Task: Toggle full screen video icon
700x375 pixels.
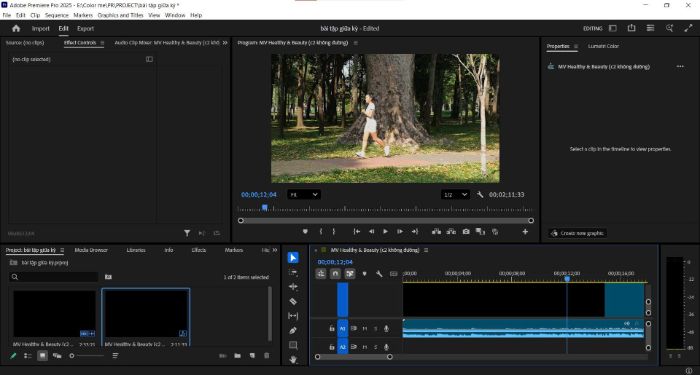Action: (688, 28)
